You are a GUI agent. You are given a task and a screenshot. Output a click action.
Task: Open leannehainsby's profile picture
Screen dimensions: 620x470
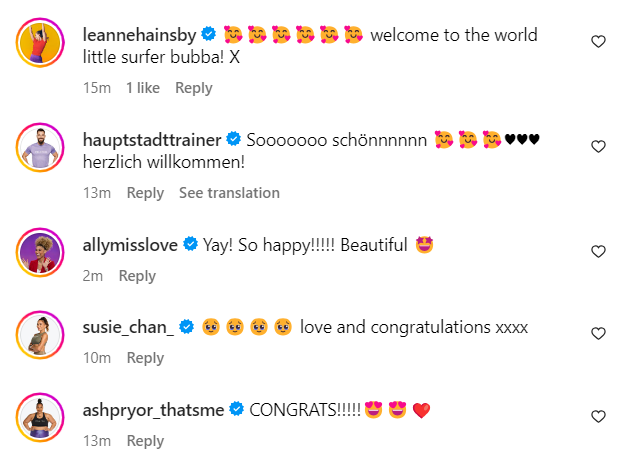point(40,43)
